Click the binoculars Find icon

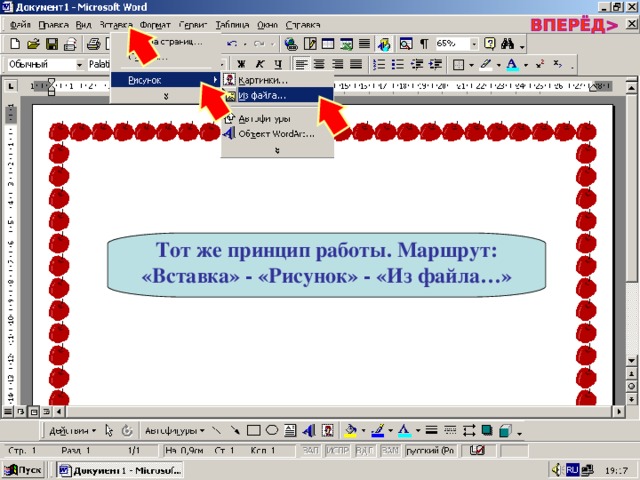coord(507,43)
